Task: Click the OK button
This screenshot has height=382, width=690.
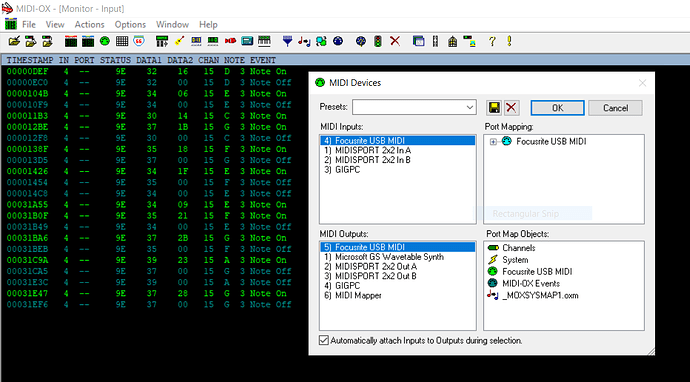Action: (x=558, y=108)
